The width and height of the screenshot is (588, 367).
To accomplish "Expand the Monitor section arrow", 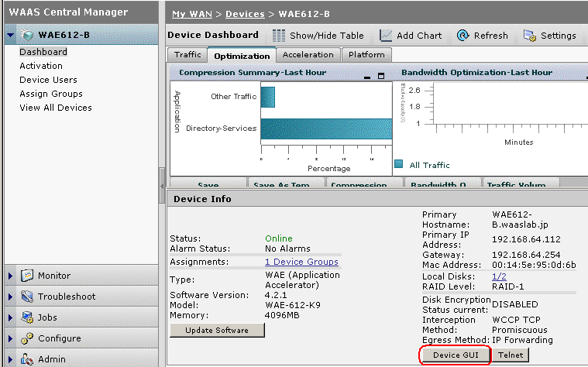I will click(10, 276).
